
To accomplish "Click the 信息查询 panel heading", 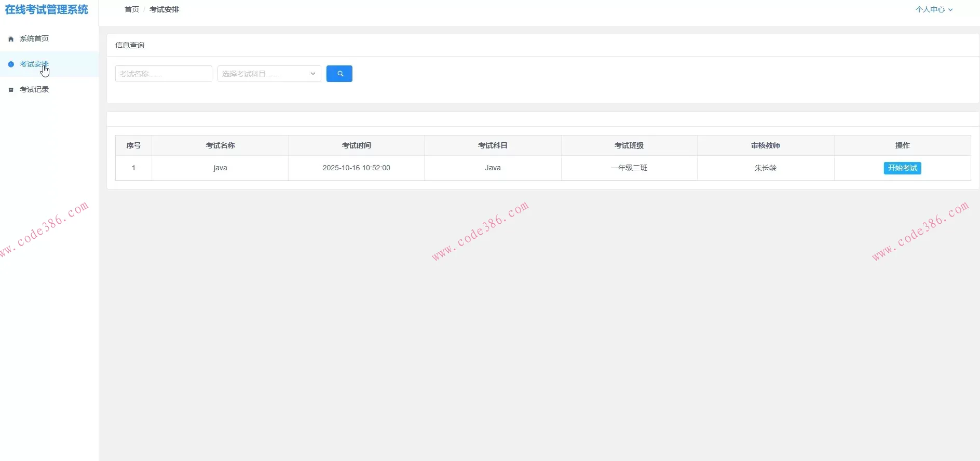I will (130, 45).
